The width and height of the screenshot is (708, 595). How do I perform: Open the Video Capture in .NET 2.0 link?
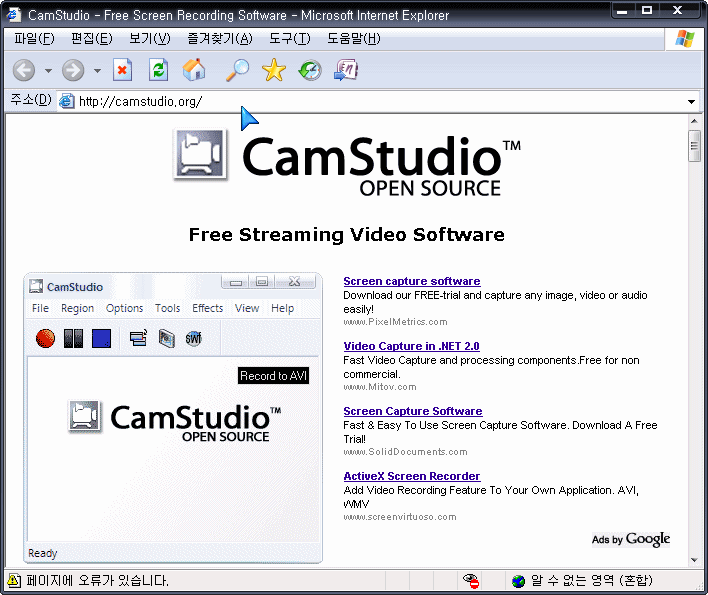tap(411, 346)
